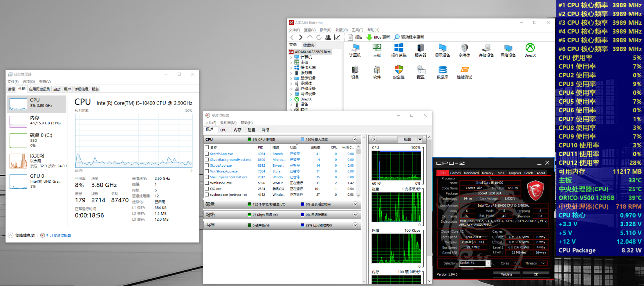644x286 pixels.
Task: Click 驱动程序更新 magnifier button in AIDA64
Action: pos(409,37)
